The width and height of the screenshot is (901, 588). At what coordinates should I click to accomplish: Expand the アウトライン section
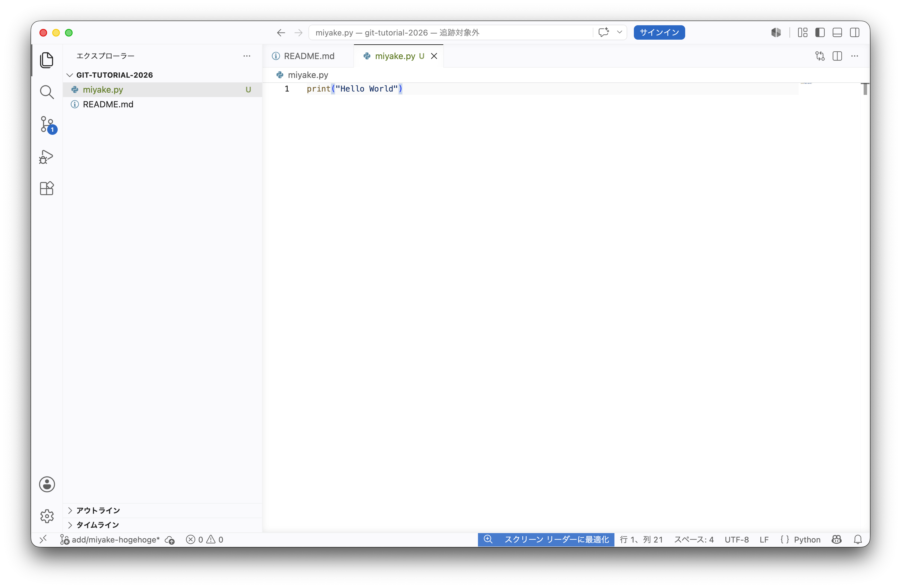tap(162, 510)
